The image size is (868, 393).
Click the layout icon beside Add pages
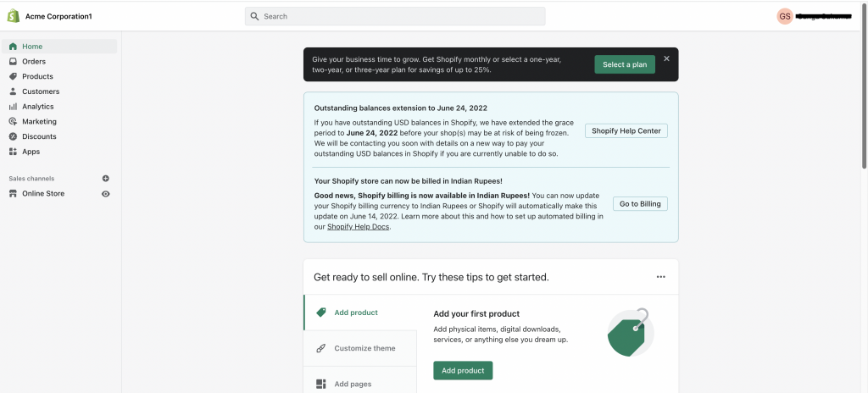click(321, 384)
